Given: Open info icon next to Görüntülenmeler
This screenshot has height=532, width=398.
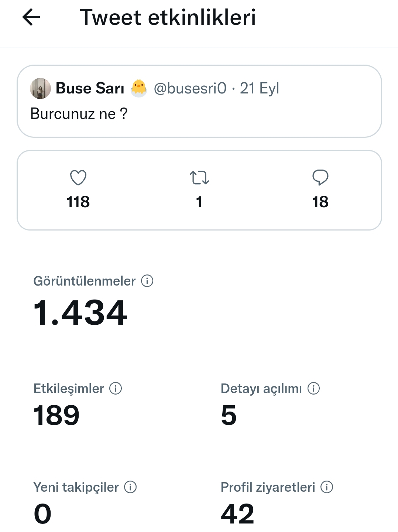Looking at the screenshot, I should [147, 281].
